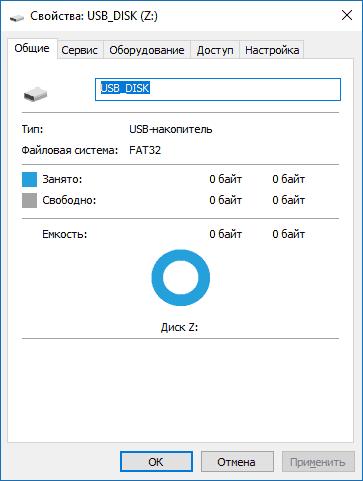Open the Оборудование tab
The height and width of the screenshot is (481, 363).
(147, 50)
